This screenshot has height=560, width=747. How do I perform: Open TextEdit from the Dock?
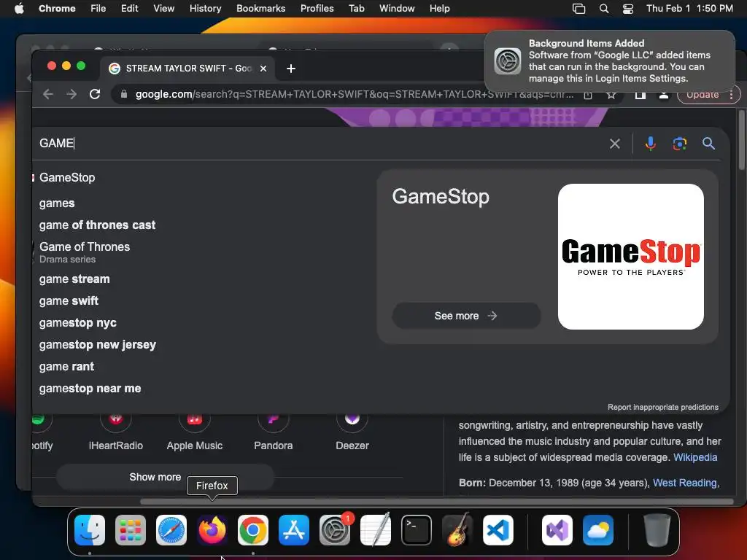(x=376, y=530)
